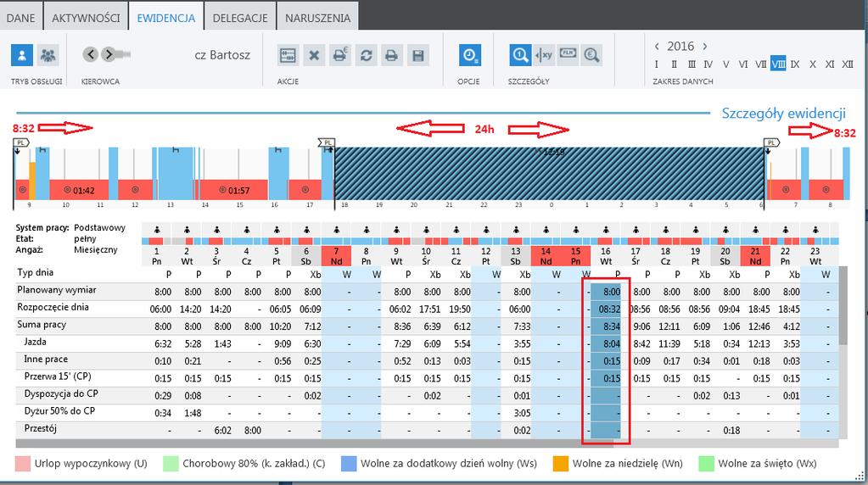Toggle the PLN details icon

pos(568,54)
